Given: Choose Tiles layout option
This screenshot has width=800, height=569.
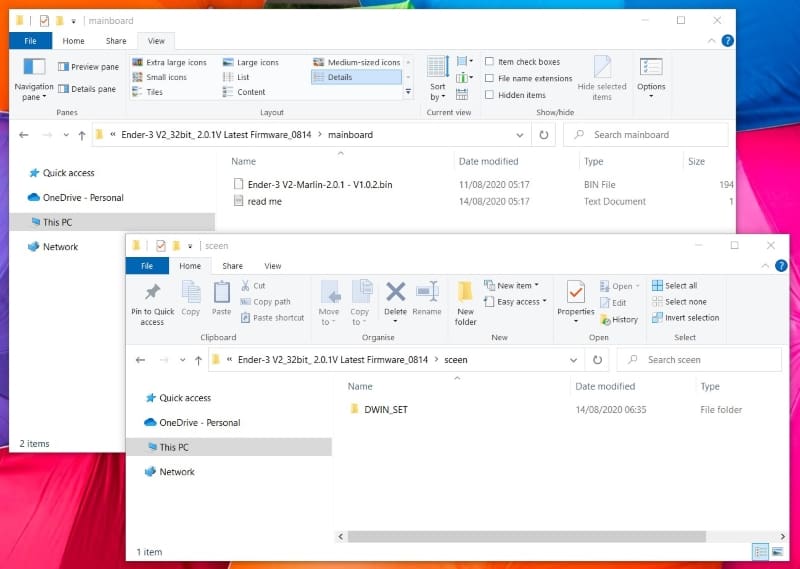Looking at the screenshot, I should click(x=147, y=92).
